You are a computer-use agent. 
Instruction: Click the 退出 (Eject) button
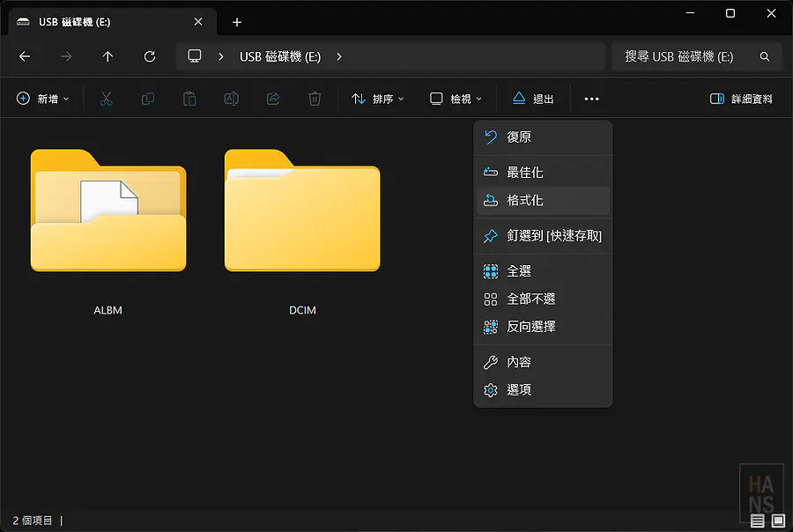533,99
